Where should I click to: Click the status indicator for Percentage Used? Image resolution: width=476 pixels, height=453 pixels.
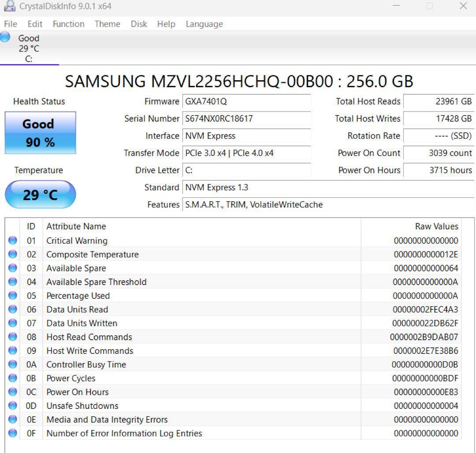tap(13, 296)
